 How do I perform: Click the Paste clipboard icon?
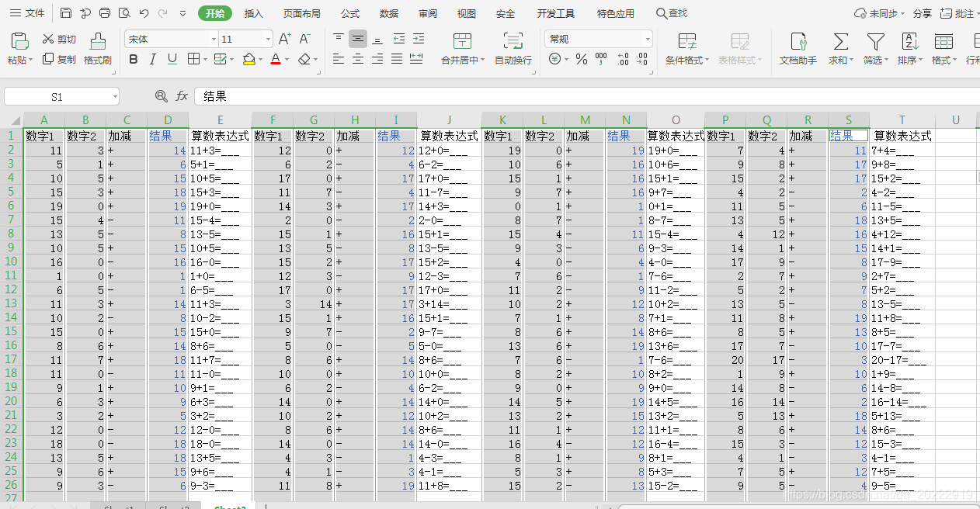[x=20, y=42]
